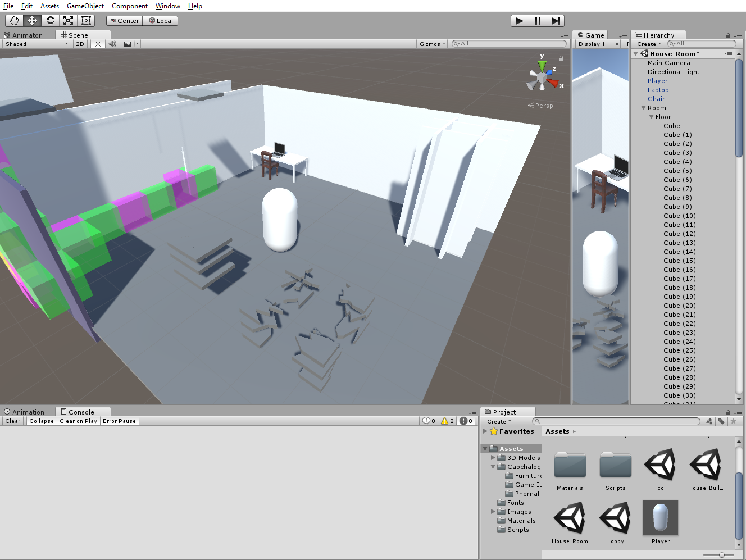Select the Rotate tool
This screenshot has width=746, height=560.
50,21
